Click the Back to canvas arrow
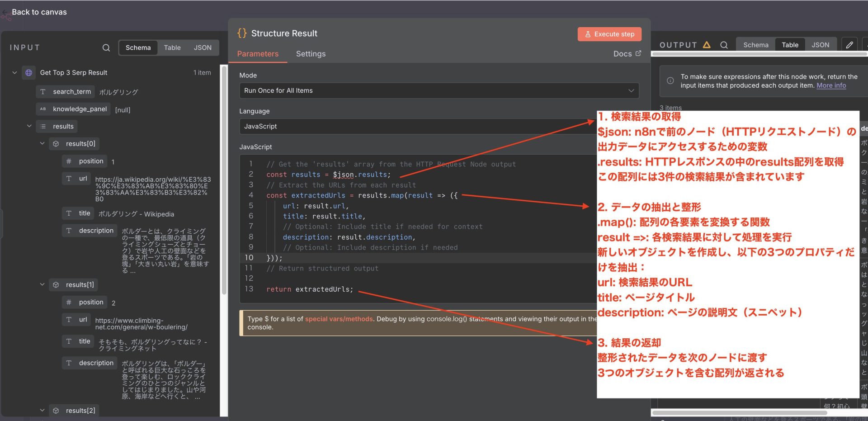The image size is (868, 421). pyautogui.click(x=5, y=12)
